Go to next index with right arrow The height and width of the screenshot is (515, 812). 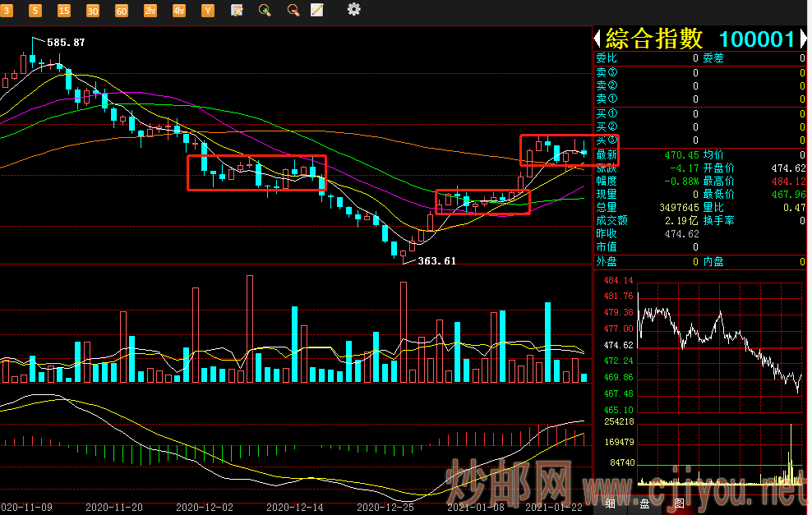pos(805,39)
